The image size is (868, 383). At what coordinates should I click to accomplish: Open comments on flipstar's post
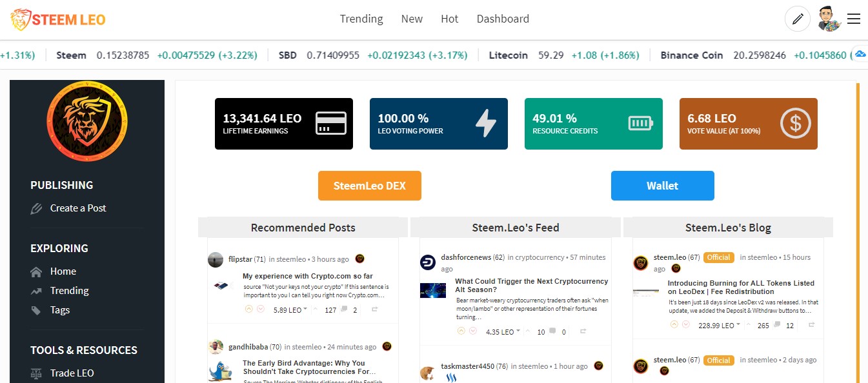point(345,309)
